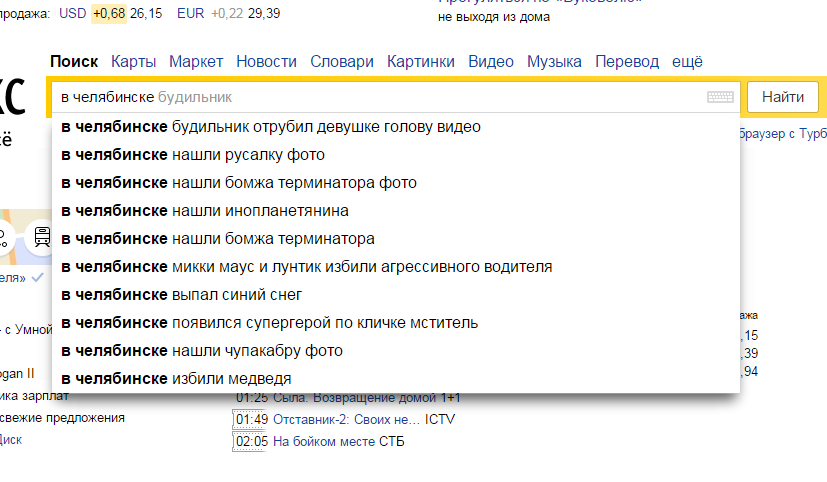Click the 02:05 program time
The image size is (827, 482).
click(x=252, y=441)
